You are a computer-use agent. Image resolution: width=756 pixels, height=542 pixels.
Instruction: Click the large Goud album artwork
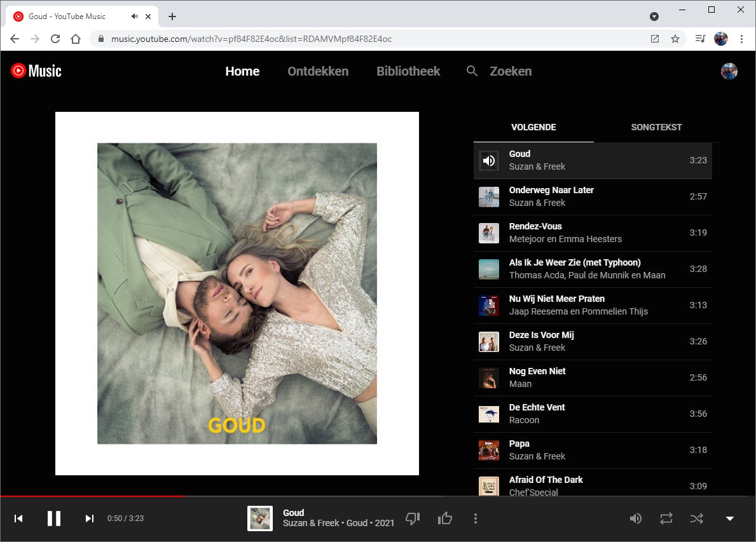point(237,294)
